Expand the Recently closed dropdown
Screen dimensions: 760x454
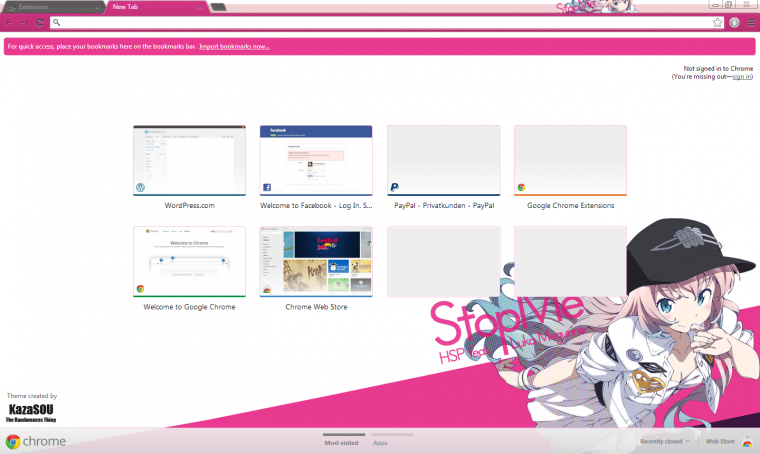click(665, 441)
